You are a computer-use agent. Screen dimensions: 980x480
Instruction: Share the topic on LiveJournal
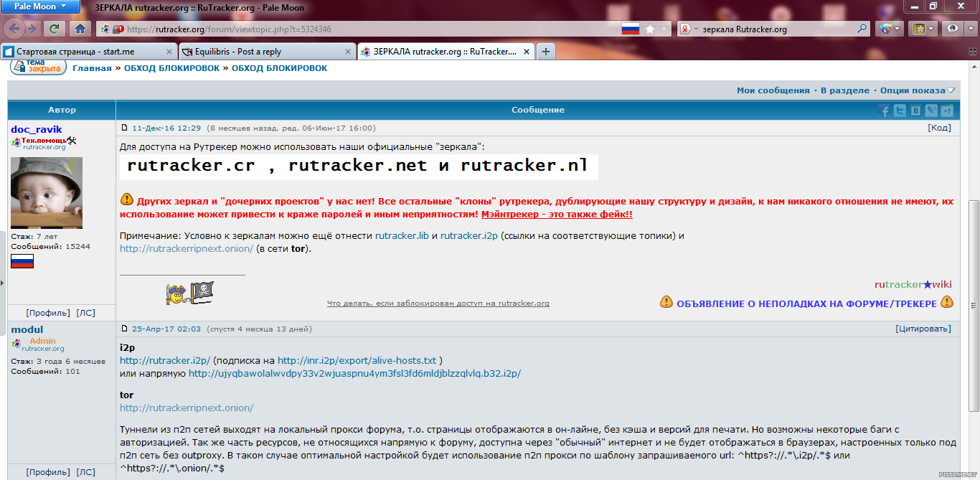pyautogui.click(x=931, y=110)
